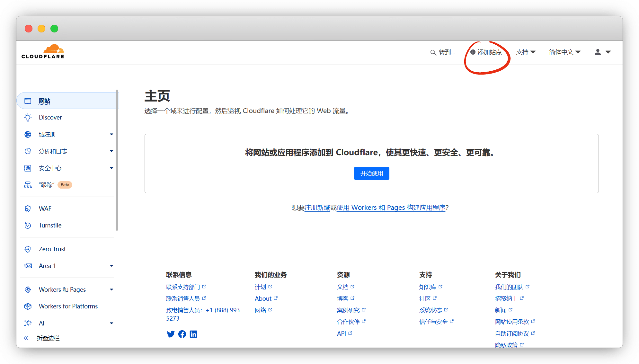Open the LinkedIn social link icon
This screenshot has height=364, width=639.
pos(193,334)
